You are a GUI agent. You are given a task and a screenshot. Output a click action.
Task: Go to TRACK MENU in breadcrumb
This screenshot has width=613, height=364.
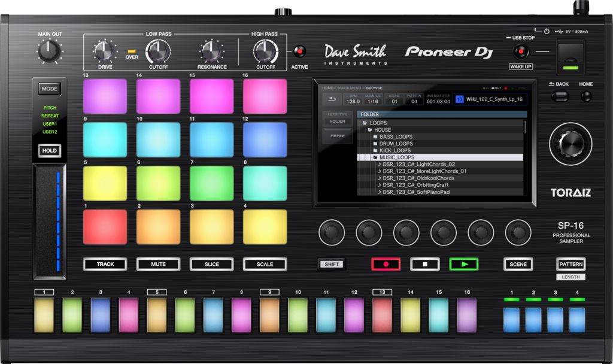(x=350, y=88)
